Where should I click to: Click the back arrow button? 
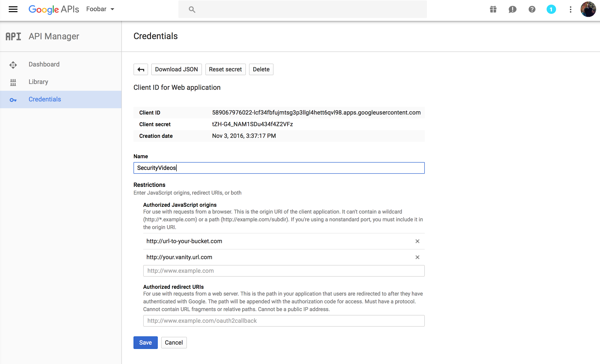pyautogui.click(x=141, y=69)
